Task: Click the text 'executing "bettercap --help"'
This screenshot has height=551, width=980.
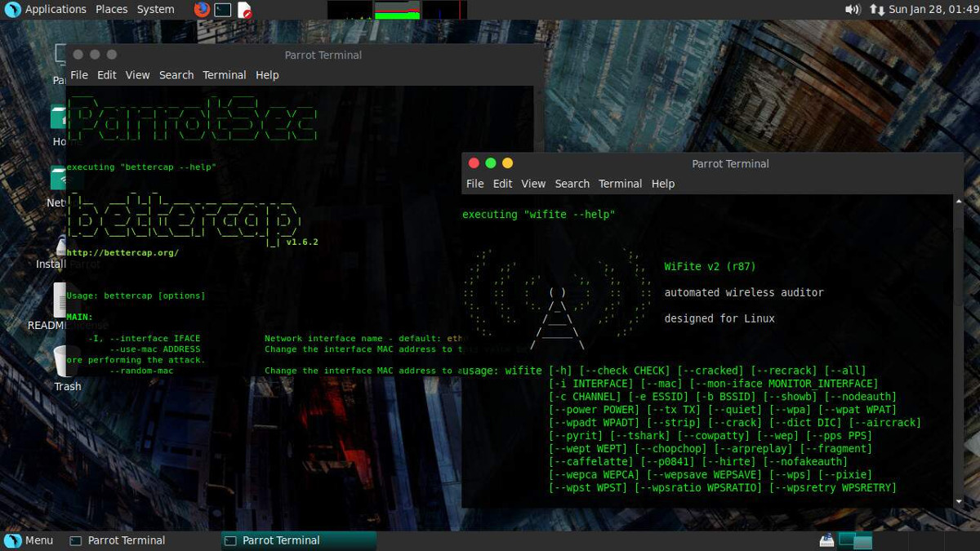Action: pos(141,167)
